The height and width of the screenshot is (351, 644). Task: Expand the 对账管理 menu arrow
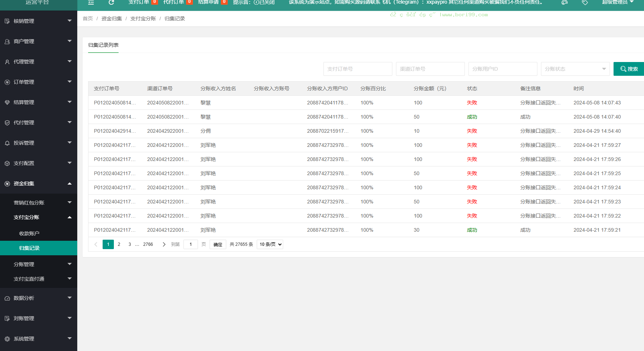70,318
